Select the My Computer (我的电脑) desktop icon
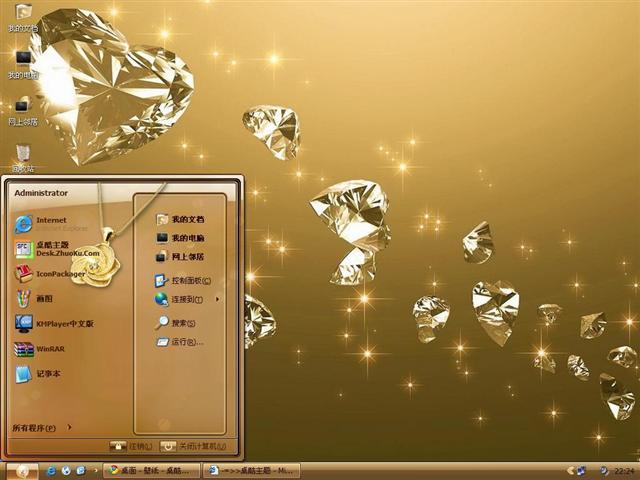640x480 pixels. 23,64
